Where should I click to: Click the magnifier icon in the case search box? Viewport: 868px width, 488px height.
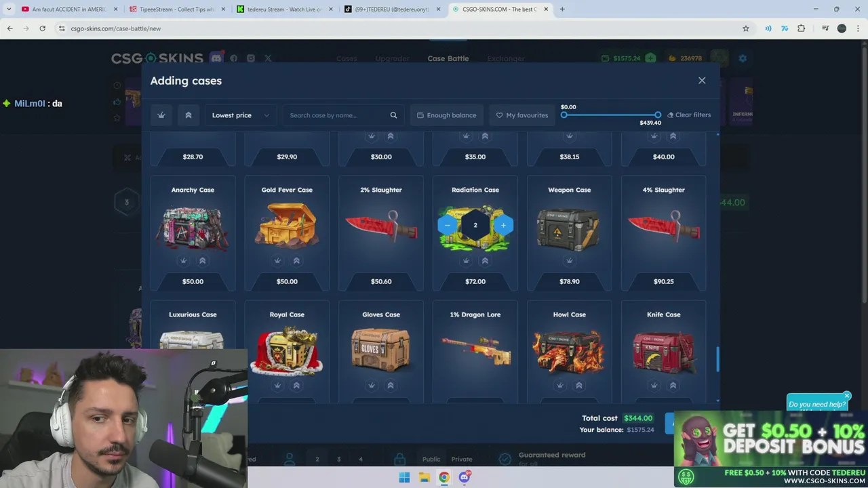(x=393, y=115)
